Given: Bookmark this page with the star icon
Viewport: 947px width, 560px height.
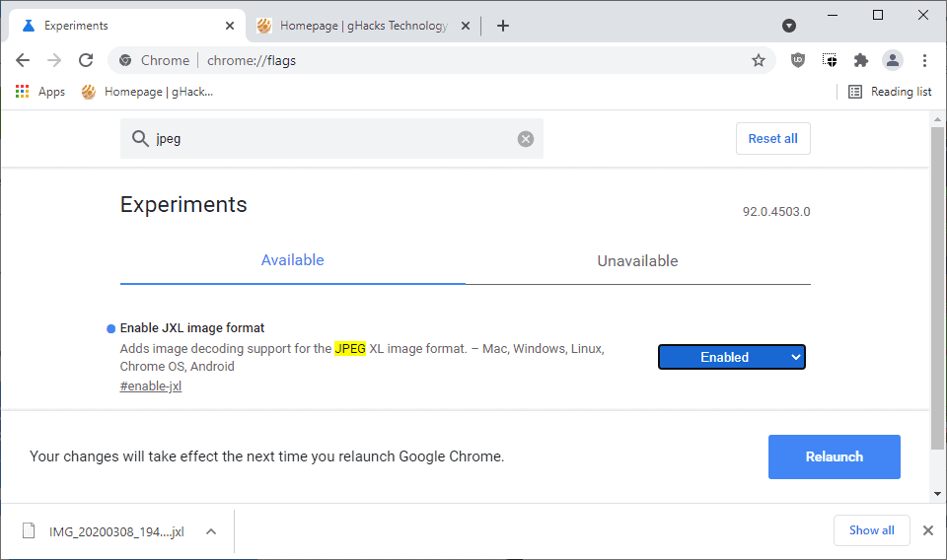Looking at the screenshot, I should tap(758, 60).
